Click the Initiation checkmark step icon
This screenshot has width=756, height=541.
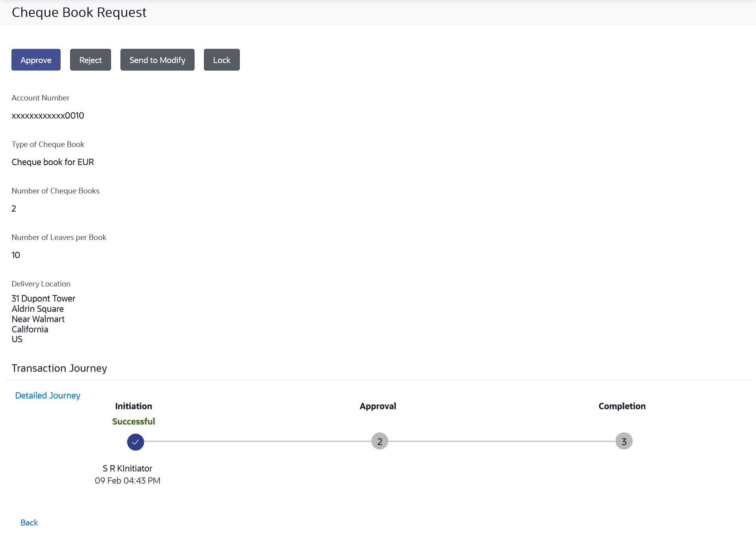click(135, 442)
